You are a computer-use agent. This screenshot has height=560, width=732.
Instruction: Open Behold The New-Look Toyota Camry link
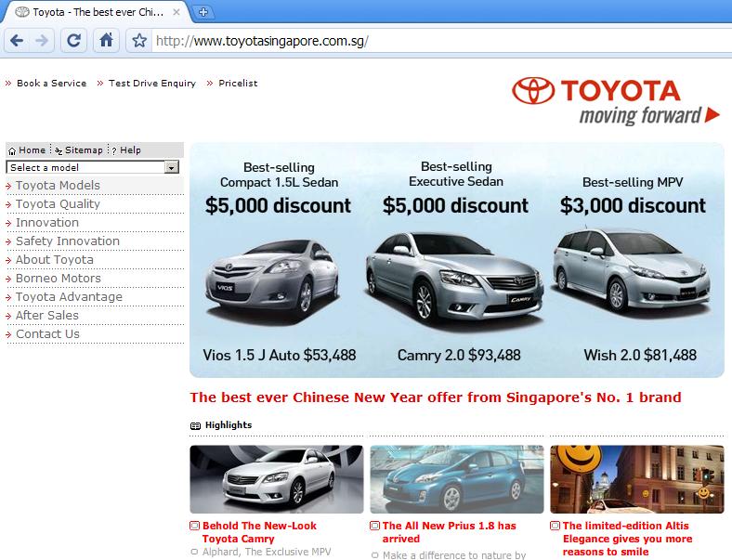tap(259, 532)
